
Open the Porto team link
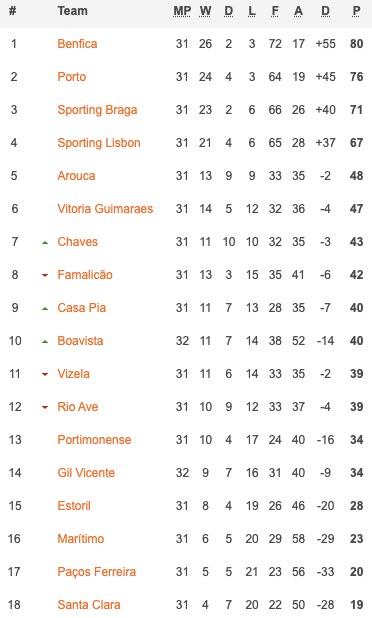pos(72,77)
